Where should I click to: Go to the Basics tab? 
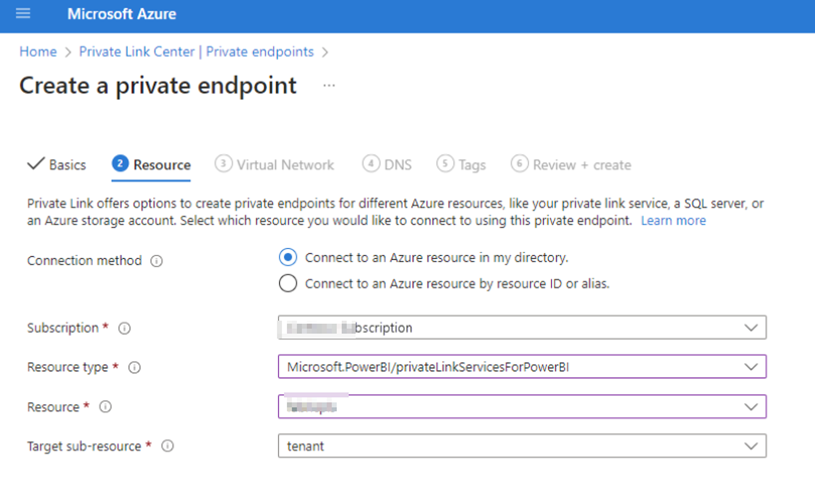pyautogui.click(x=57, y=165)
